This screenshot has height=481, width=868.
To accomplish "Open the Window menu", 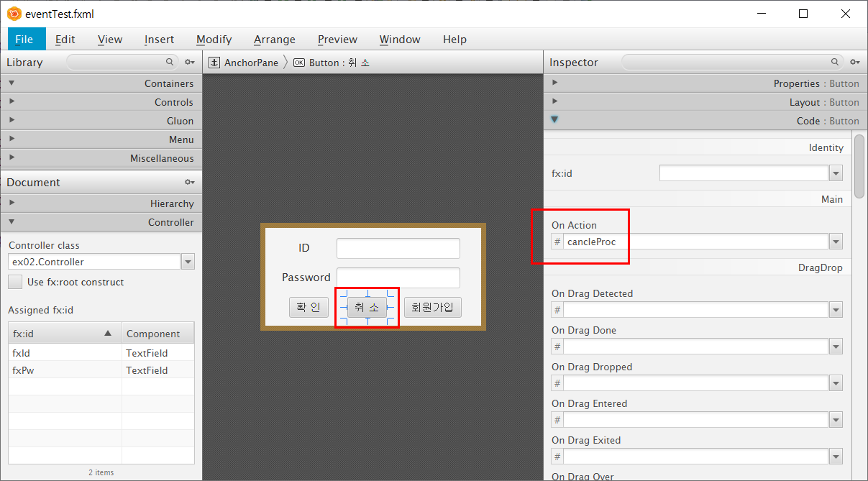I will point(400,39).
